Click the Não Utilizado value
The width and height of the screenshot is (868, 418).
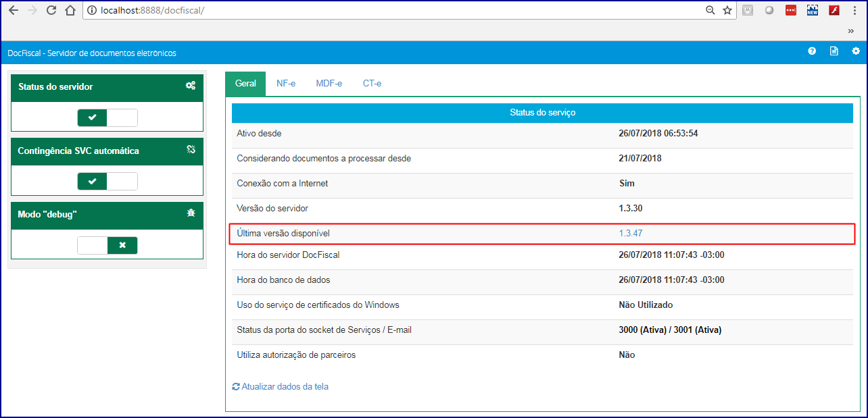(x=646, y=305)
